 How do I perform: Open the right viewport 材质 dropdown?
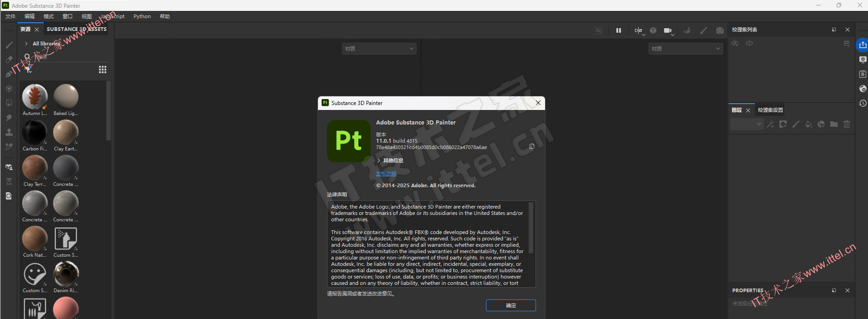tap(685, 49)
